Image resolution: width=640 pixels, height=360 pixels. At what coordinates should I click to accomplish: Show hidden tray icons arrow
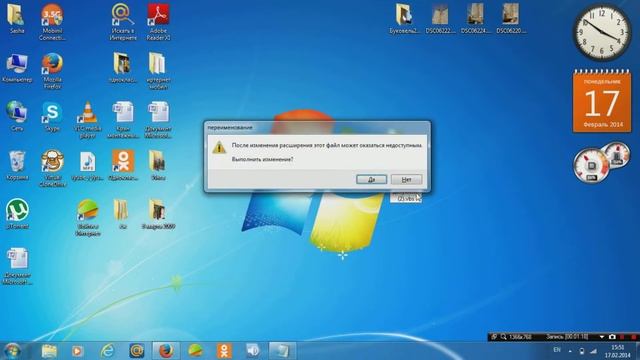coord(570,351)
